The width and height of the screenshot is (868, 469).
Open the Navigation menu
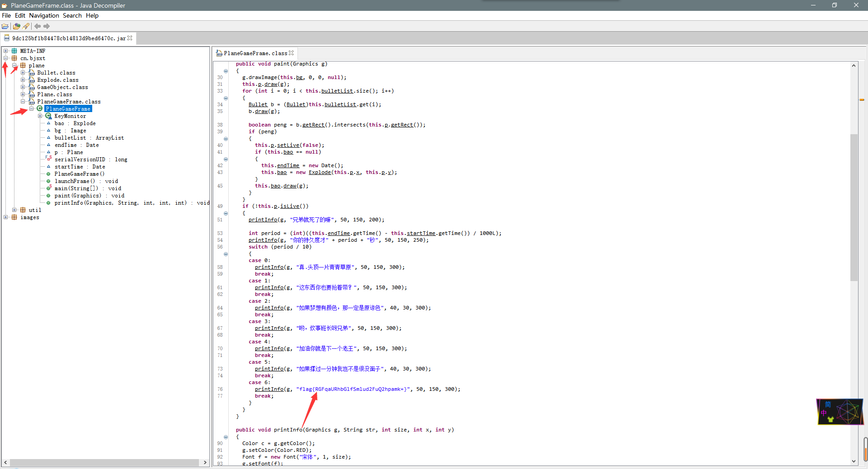[44, 15]
